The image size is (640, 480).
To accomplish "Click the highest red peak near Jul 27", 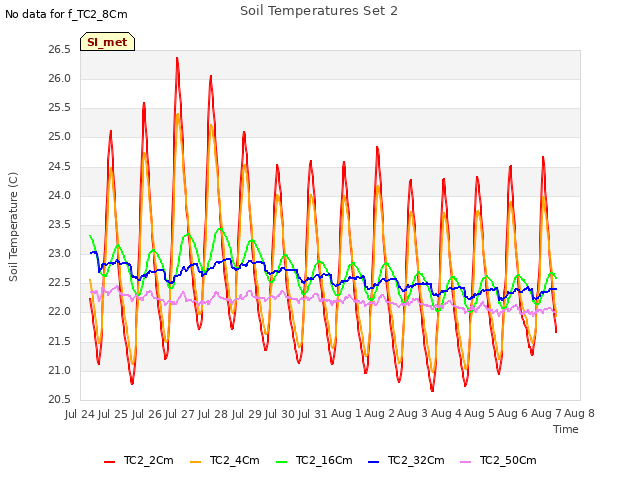I will (177, 58).
